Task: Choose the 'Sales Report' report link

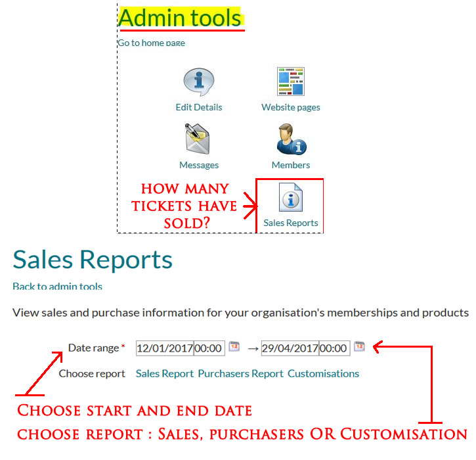Action: coord(164,373)
